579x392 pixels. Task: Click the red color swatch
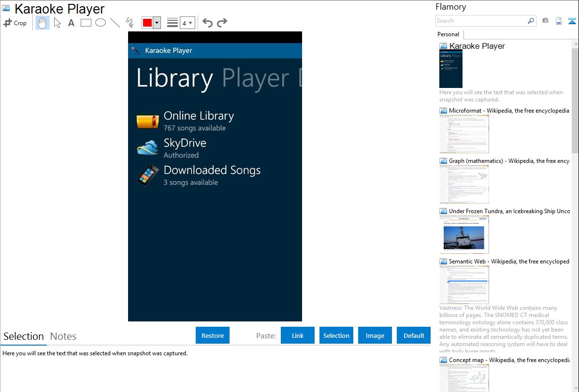point(147,23)
